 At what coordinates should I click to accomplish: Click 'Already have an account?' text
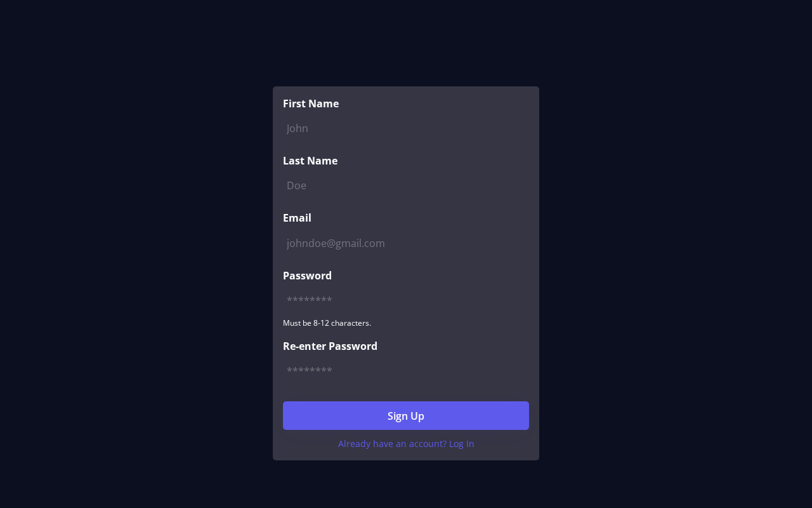(392, 444)
